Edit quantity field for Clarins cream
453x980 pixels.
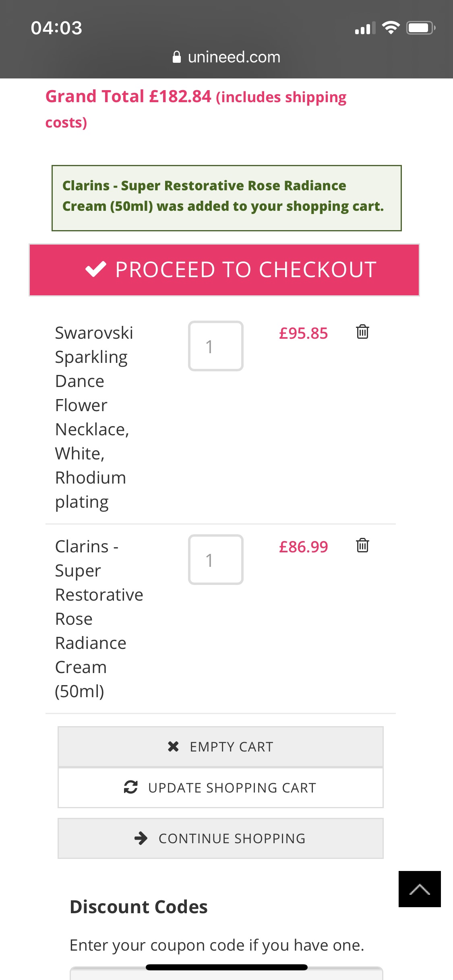coord(216,560)
